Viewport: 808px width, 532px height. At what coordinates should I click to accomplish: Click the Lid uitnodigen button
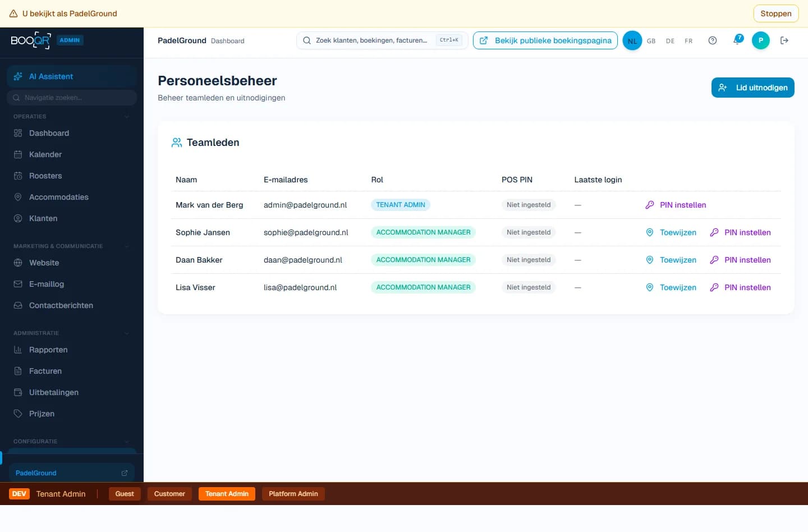point(752,88)
